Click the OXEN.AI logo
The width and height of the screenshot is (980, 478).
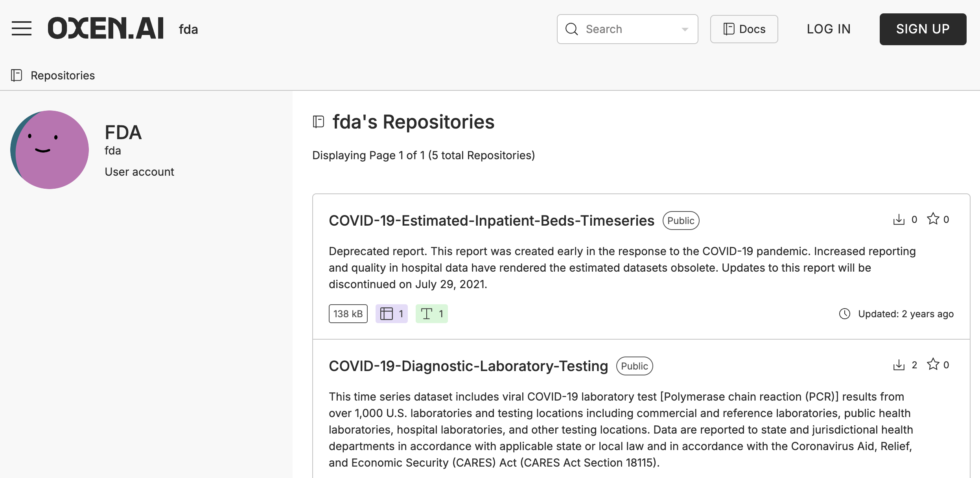pos(106,28)
